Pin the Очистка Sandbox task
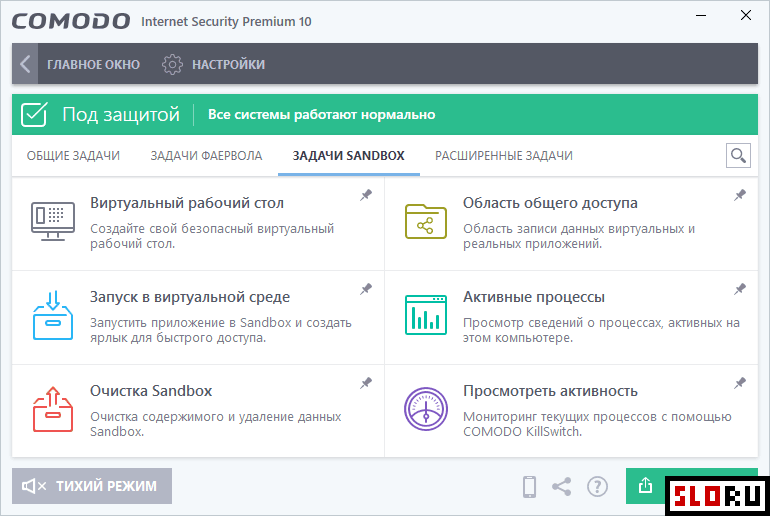 [366, 383]
